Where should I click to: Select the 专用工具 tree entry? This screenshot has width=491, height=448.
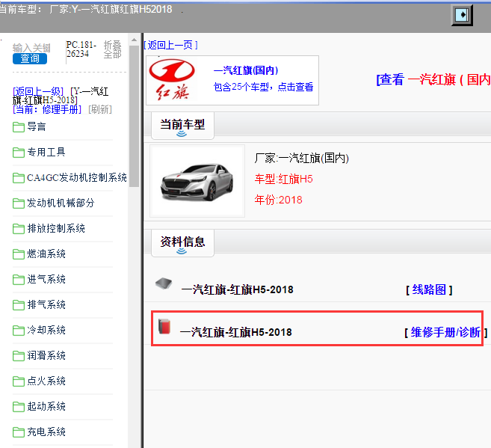pyautogui.click(x=46, y=152)
